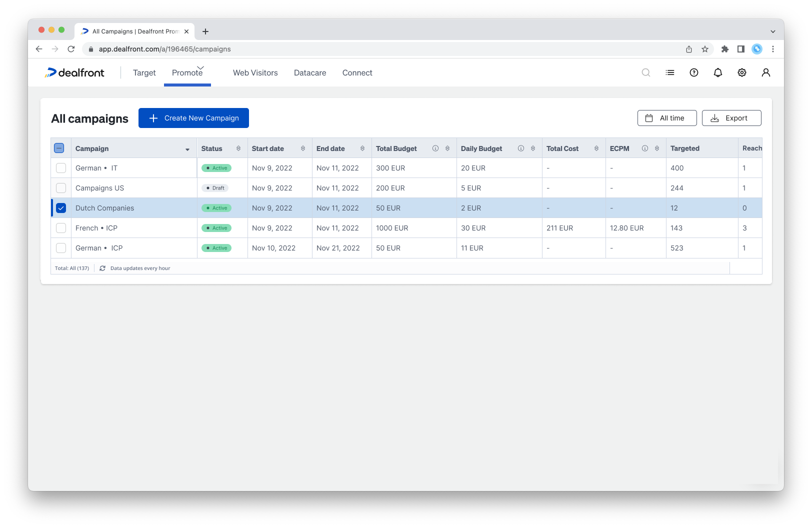The height and width of the screenshot is (528, 812).
Task: Go to the Web Visitors tab
Action: (x=255, y=73)
